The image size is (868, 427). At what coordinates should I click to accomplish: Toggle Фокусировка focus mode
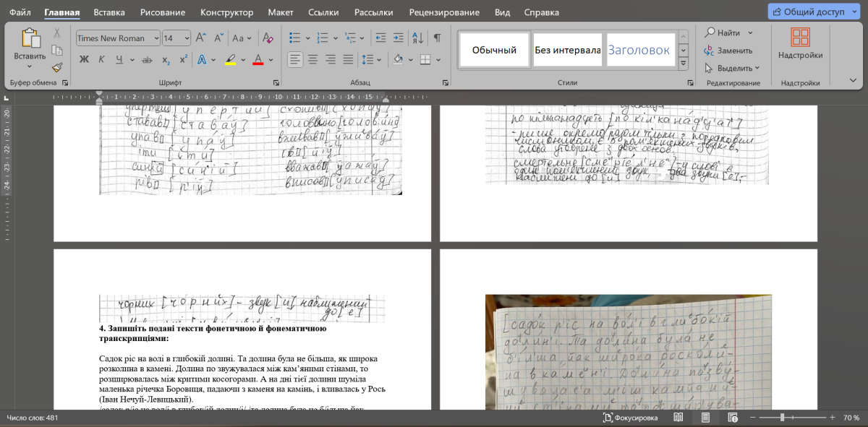coord(631,418)
